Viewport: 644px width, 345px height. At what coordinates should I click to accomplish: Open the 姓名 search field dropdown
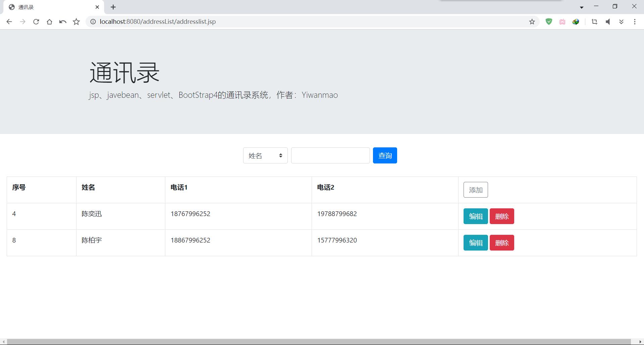pyautogui.click(x=265, y=155)
